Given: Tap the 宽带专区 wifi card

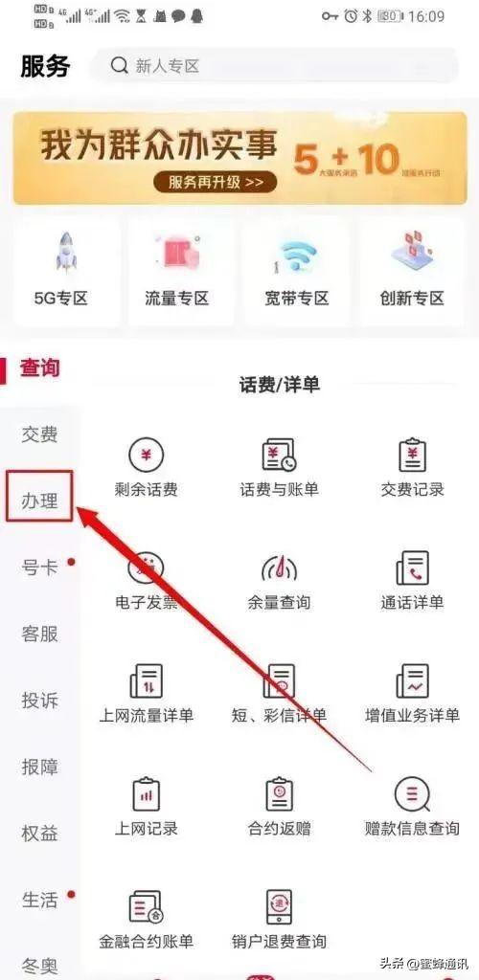Looking at the screenshot, I should coord(296,273).
